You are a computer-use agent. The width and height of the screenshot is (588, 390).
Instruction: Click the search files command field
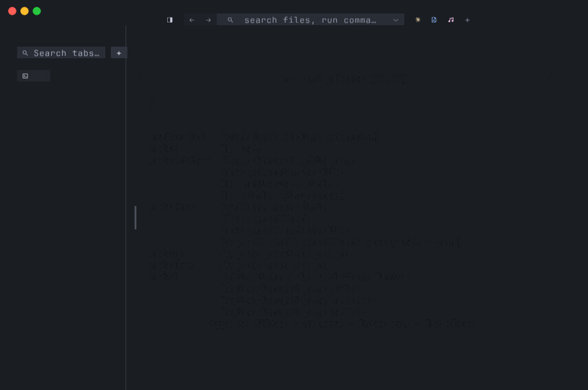tap(310, 20)
